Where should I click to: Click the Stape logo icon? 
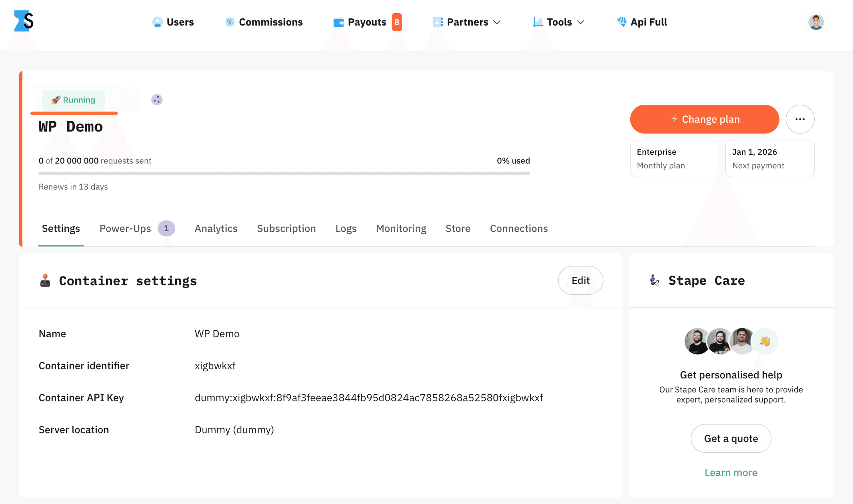(24, 21)
